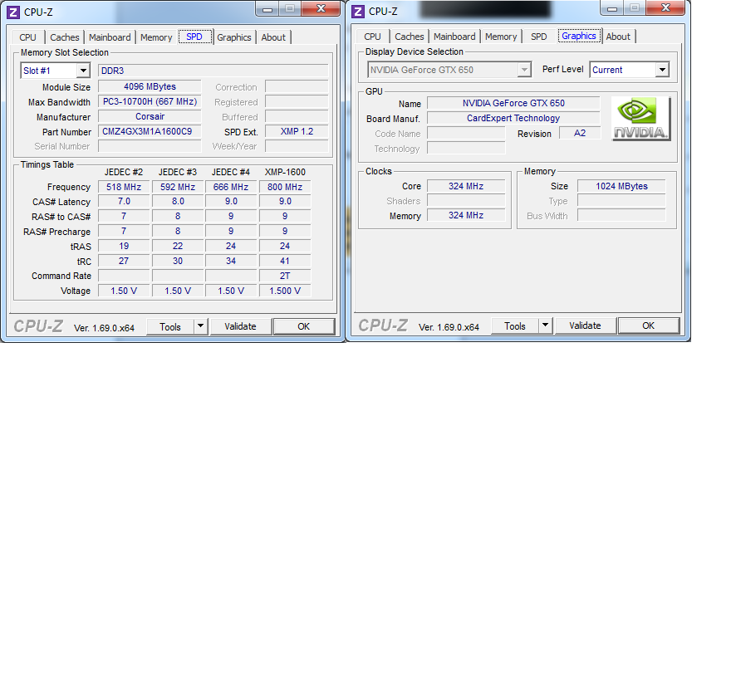
Task: Click the empty Code Name field
Action: click(466, 134)
